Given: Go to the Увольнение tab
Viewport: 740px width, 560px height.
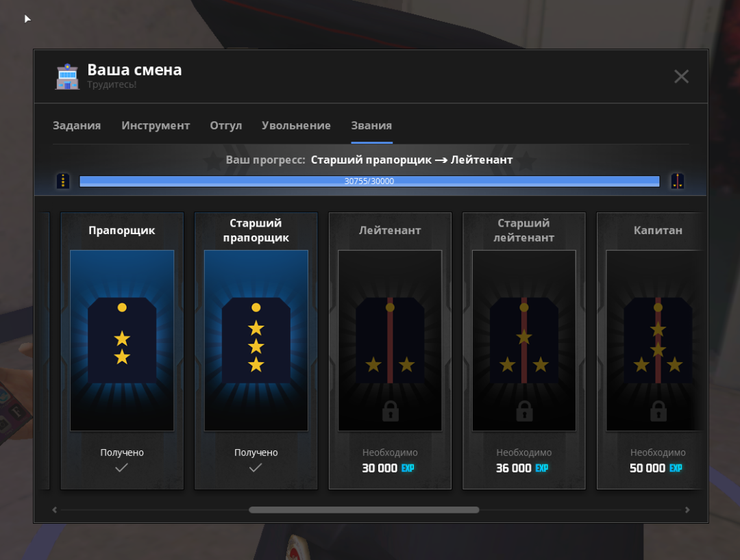Looking at the screenshot, I should click(x=296, y=126).
